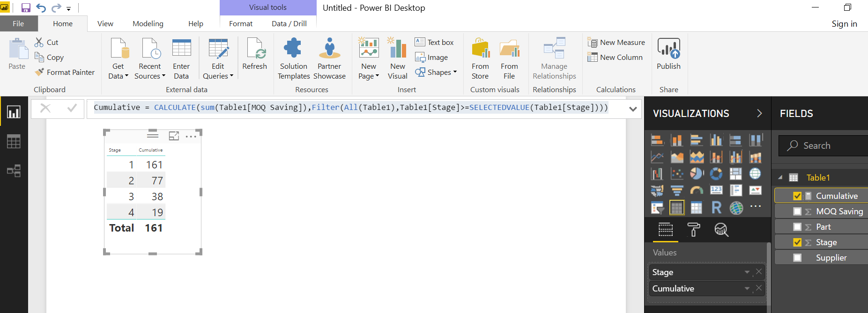Image resolution: width=868 pixels, height=313 pixels.
Task: Open Stage value dropdown in Values well
Action: [747, 272]
